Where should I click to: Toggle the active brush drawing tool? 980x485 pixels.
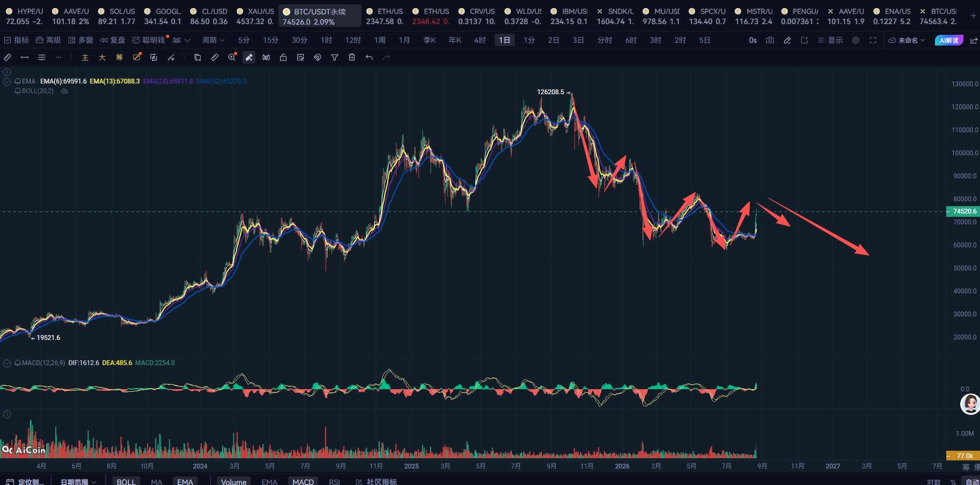[x=249, y=57]
